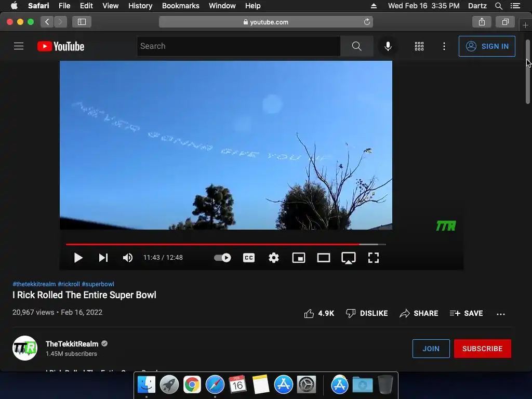Open the #superbowl hashtag
This screenshot has width=532, height=399.
point(98,284)
